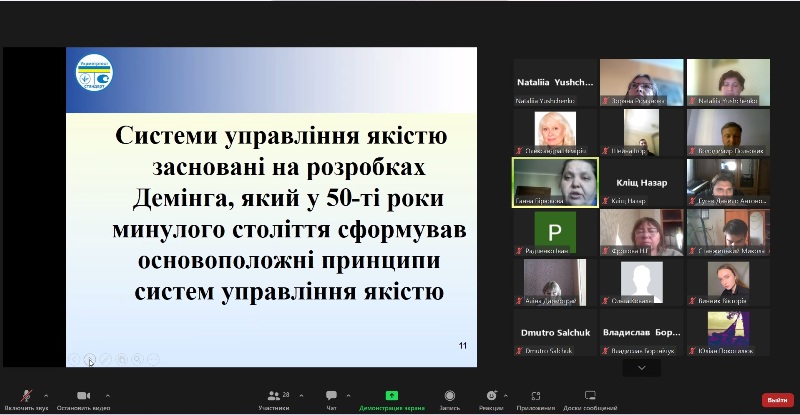Select the Кліщ Назар participant tile
The width and height of the screenshot is (800, 415).
(x=642, y=182)
